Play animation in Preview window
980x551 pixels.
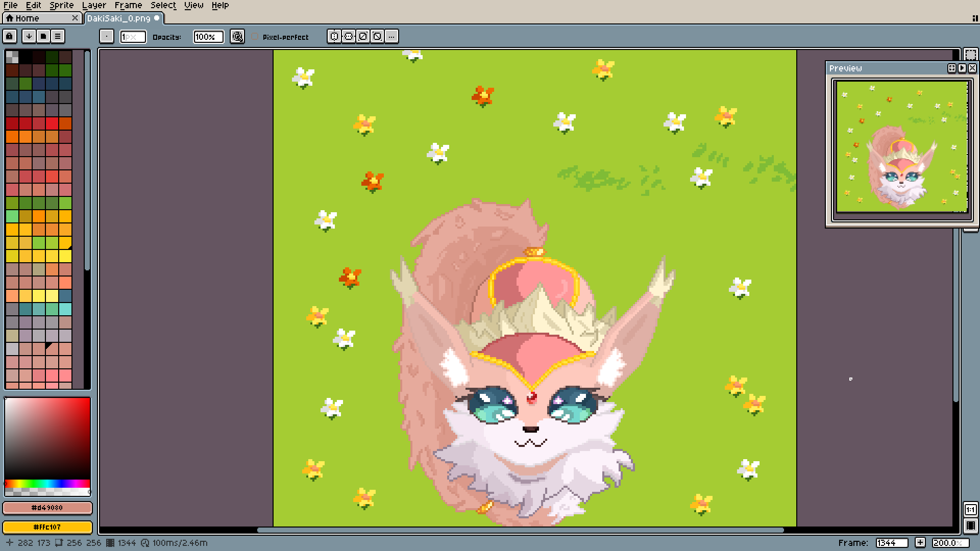[x=962, y=68]
